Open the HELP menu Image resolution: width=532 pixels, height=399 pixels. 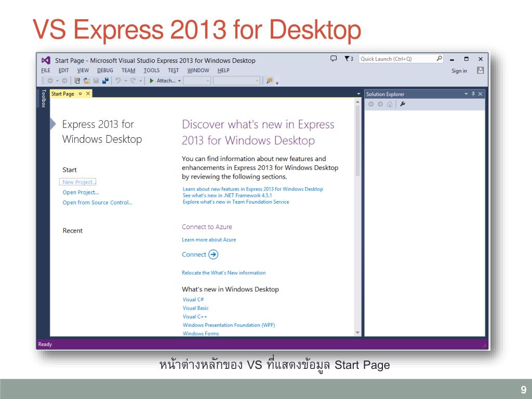point(223,70)
